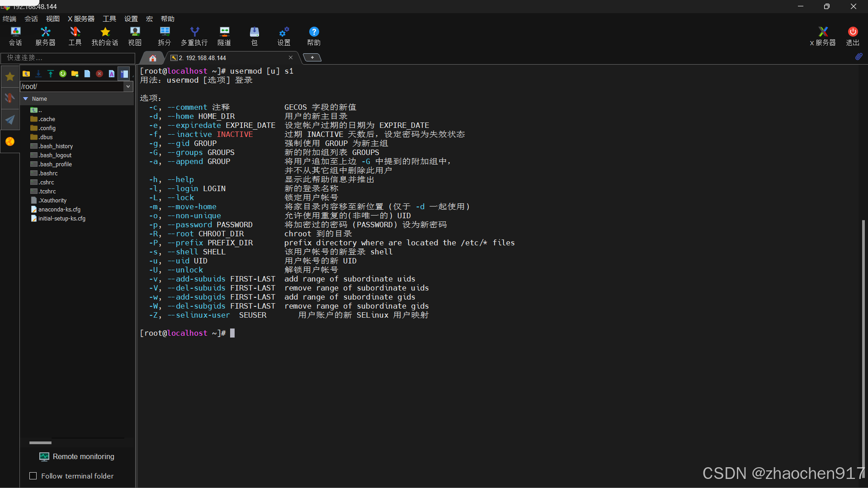Toggle Name column sort arrow
The height and width of the screenshot is (488, 868).
(x=26, y=99)
